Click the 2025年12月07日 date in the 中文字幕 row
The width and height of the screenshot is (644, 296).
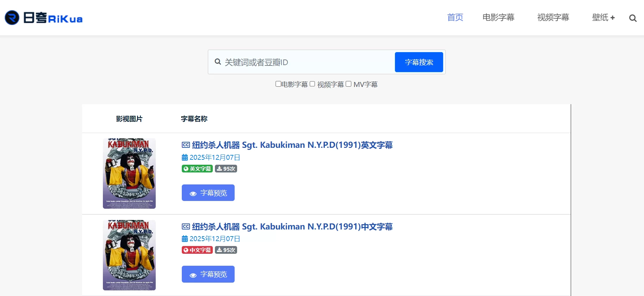pos(215,239)
